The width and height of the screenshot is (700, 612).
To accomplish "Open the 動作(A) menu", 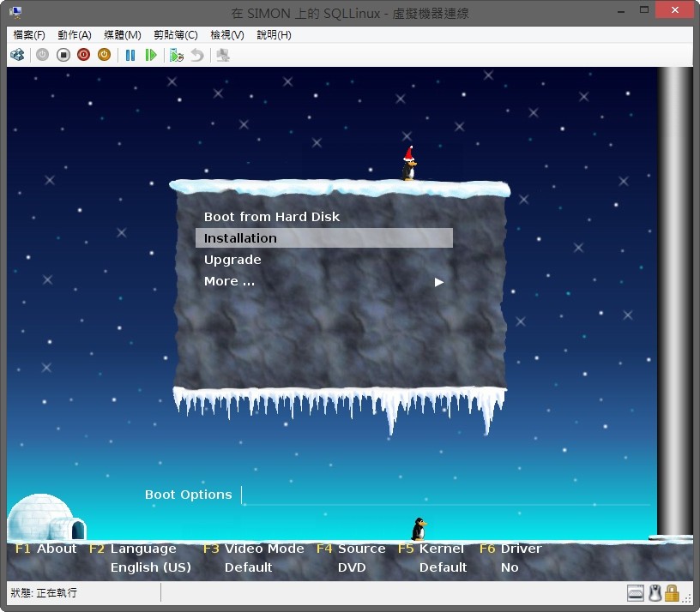I will tap(75, 35).
